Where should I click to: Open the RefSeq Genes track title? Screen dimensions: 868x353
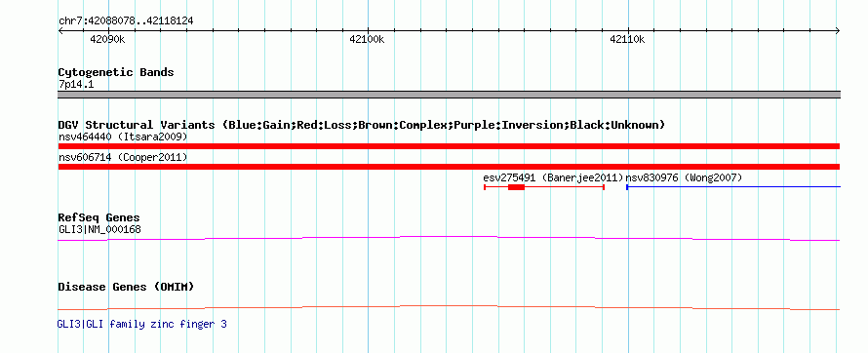[x=99, y=218]
